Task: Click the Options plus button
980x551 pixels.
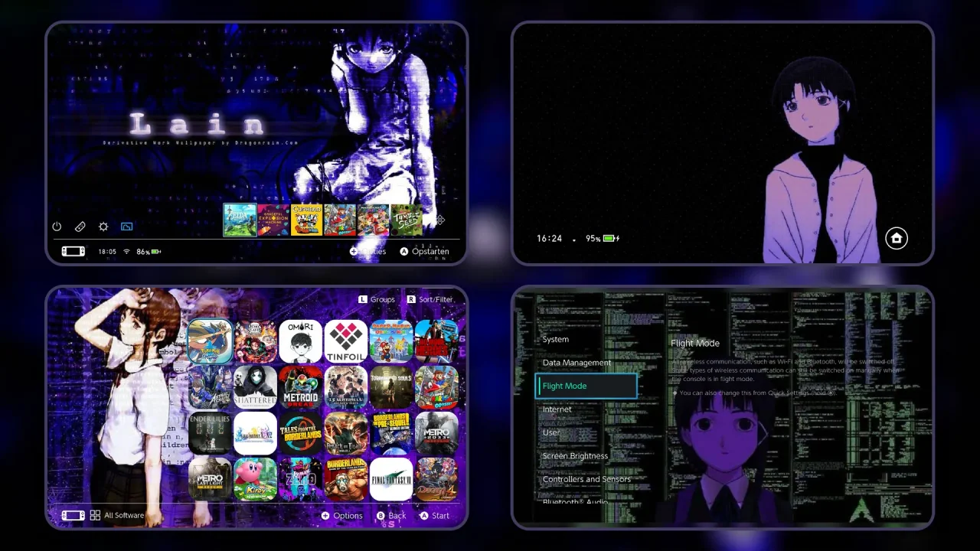Action: pos(341,516)
